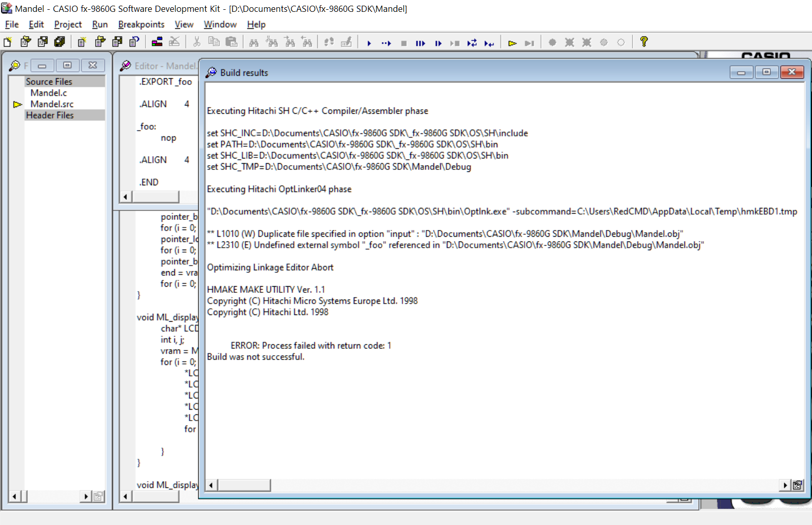This screenshot has height=525, width=812.
Task: Click the gray Stop square icon
Action: 404,43
